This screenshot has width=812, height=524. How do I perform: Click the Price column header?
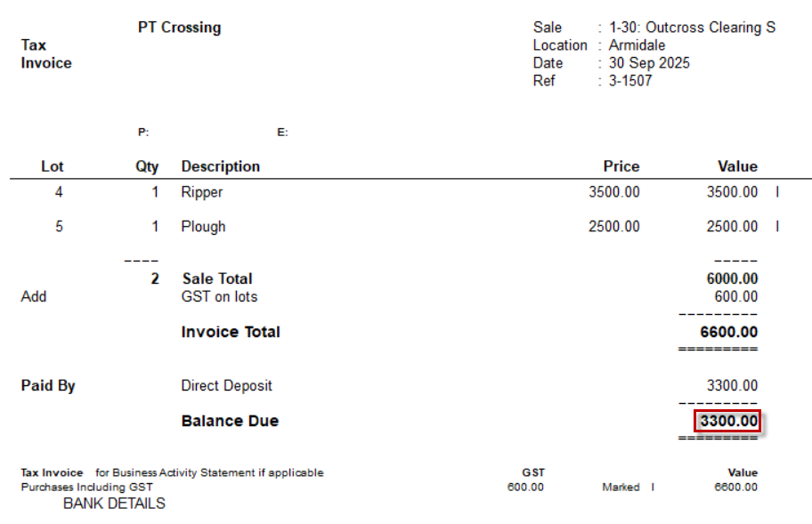pyautogui.click(x=621, y=166)
